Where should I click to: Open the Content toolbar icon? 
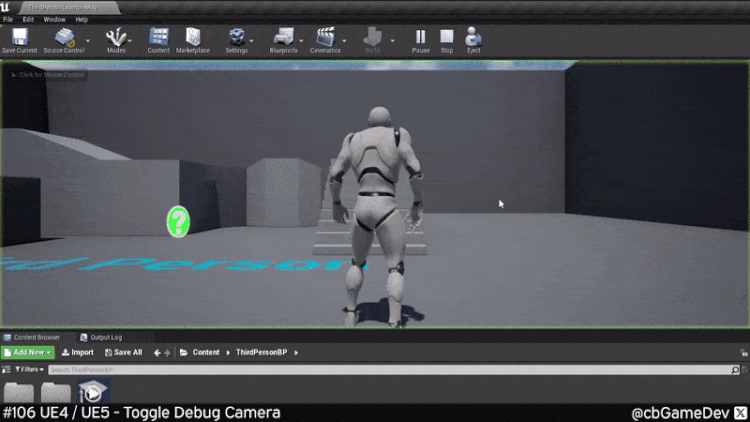(x=158, y=37)
